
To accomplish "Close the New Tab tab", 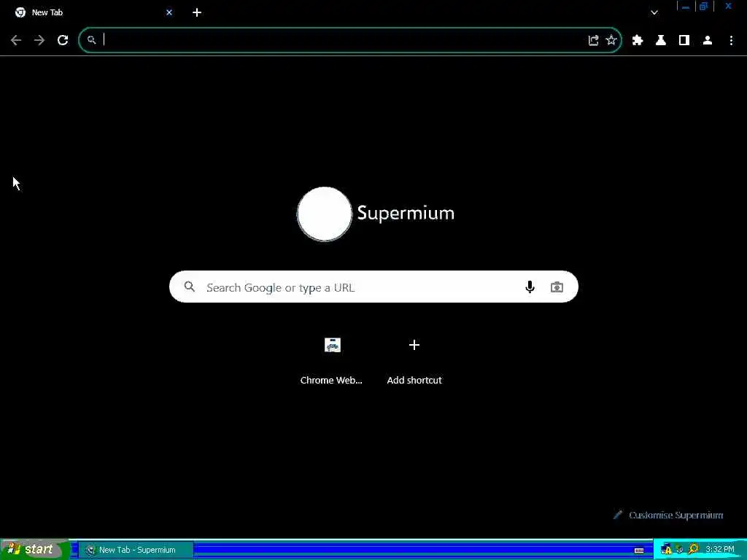I will (169, 12).
